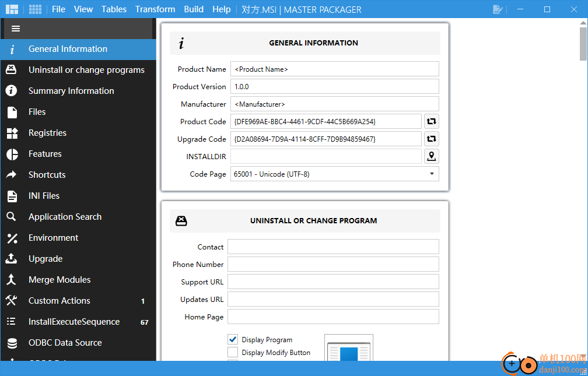The height and width of the screenshot is (376, 588).
Task: Uncheck the Display Program checkbox
Action: pos(233,340)
